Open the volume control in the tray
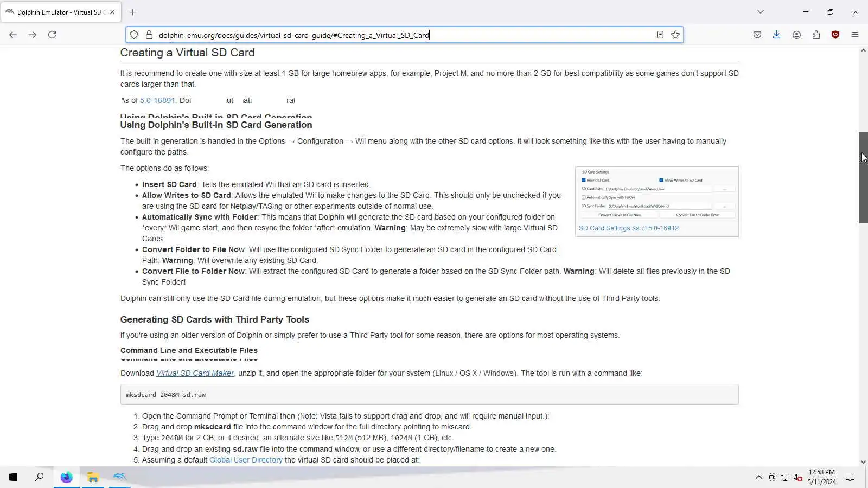 tap(798, 477)
